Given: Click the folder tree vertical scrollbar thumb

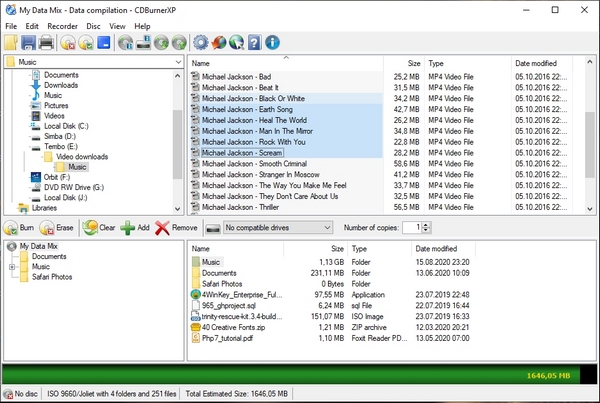Looking at the screenshot, I should pyautogui.click(x=177, y=144).
